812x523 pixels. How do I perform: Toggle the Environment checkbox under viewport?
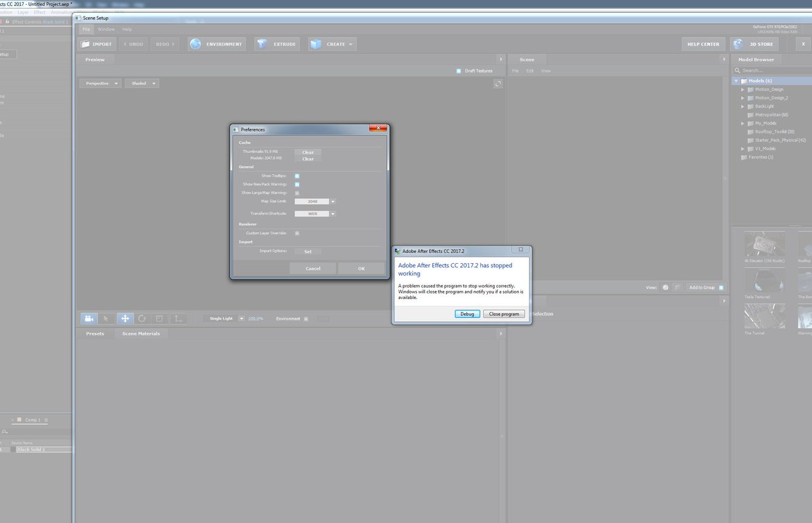pyautogui.click(x=306, y=319)
